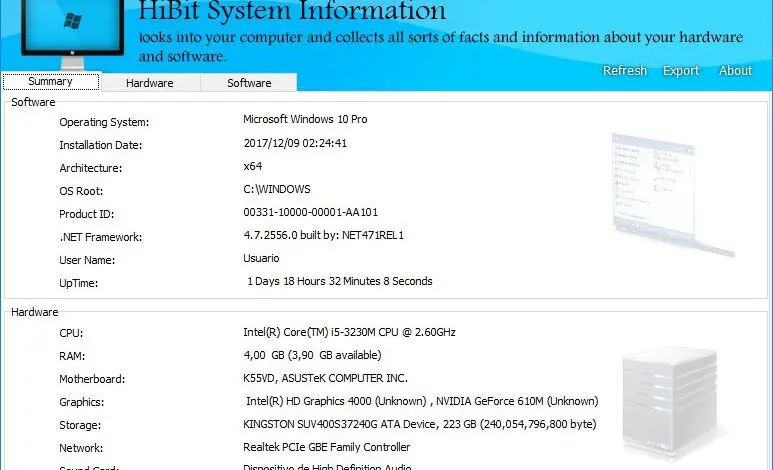This screenshot has height=470, width=773.
Task: Select the 'Microsoft Windows 10 Pro' value
Action: point(305,119)
